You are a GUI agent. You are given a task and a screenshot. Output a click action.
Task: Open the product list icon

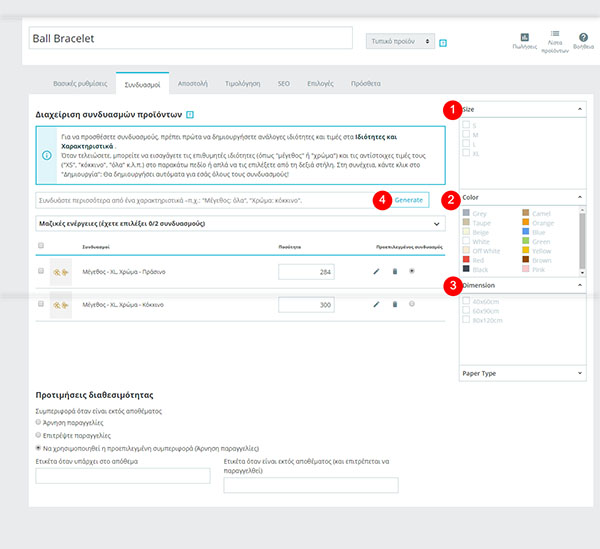pyautogui.click(x=554, y=34)
